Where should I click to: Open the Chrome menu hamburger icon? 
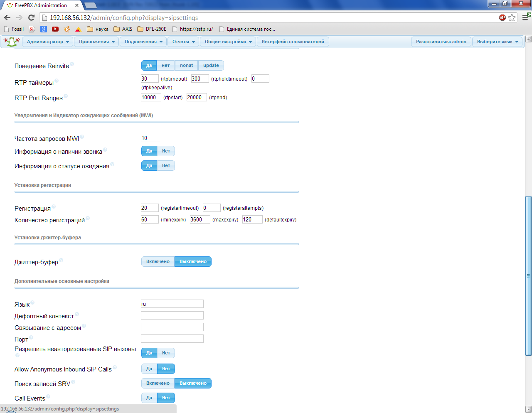pos(526,17)
